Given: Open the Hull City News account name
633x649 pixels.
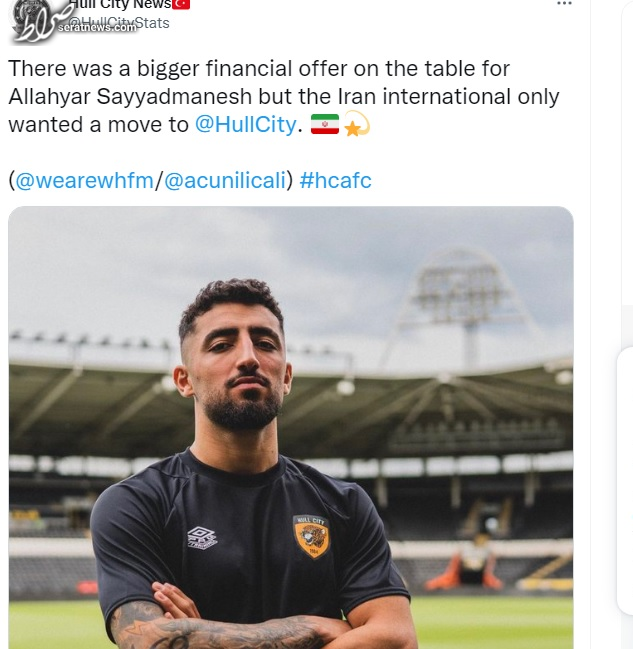Looking at the screenshot, I should [120, 5].
